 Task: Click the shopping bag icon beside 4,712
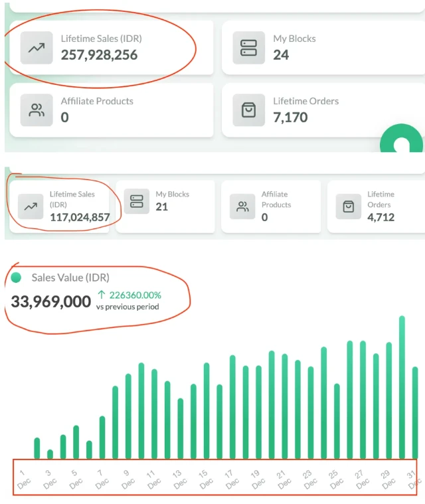[349, 207]
